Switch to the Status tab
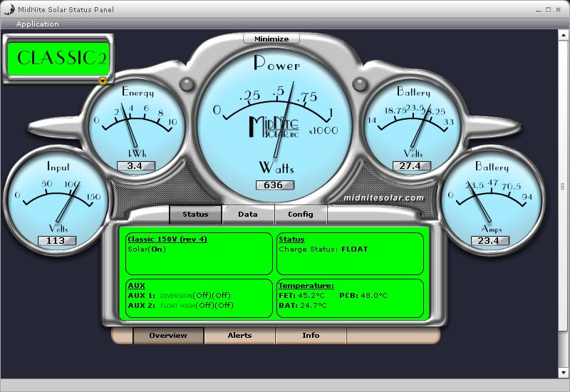 coord(195,215)
